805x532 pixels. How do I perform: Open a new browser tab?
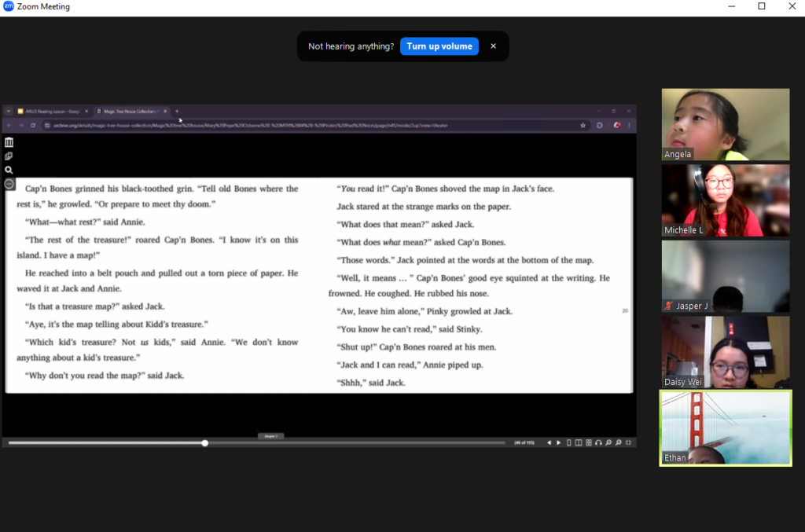pos(177,112)
